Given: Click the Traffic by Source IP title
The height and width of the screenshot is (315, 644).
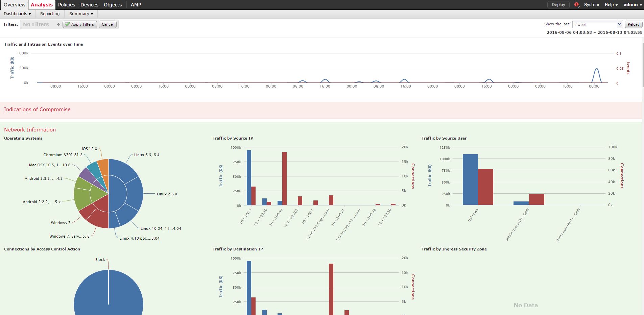Looking at the screenshot, I should point(233,138).
